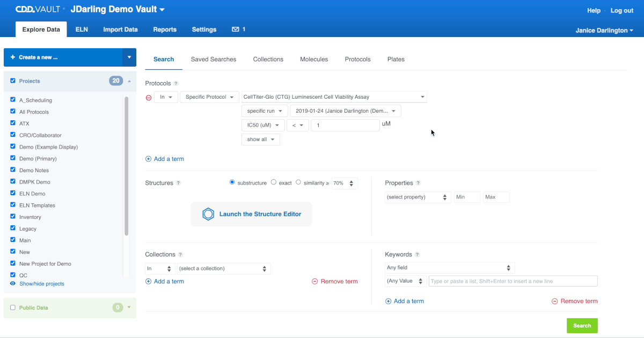Open the IC50 (uM) readout dropdown

(263, 125)
